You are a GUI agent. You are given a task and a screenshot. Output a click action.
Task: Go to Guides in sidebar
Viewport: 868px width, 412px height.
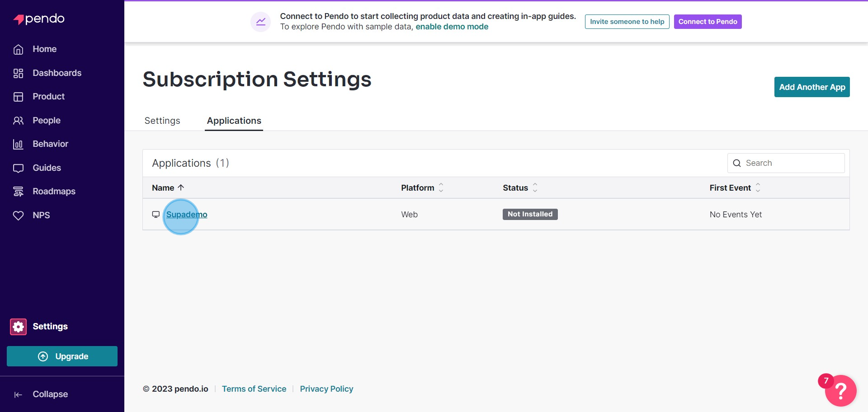tap(47, 168)
